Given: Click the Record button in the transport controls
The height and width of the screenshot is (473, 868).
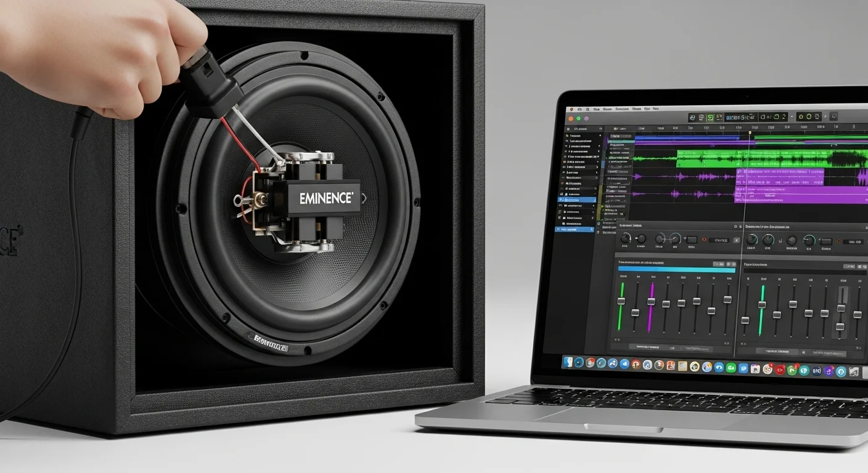Looking at the screenshot, I should [x=719, y=117].
